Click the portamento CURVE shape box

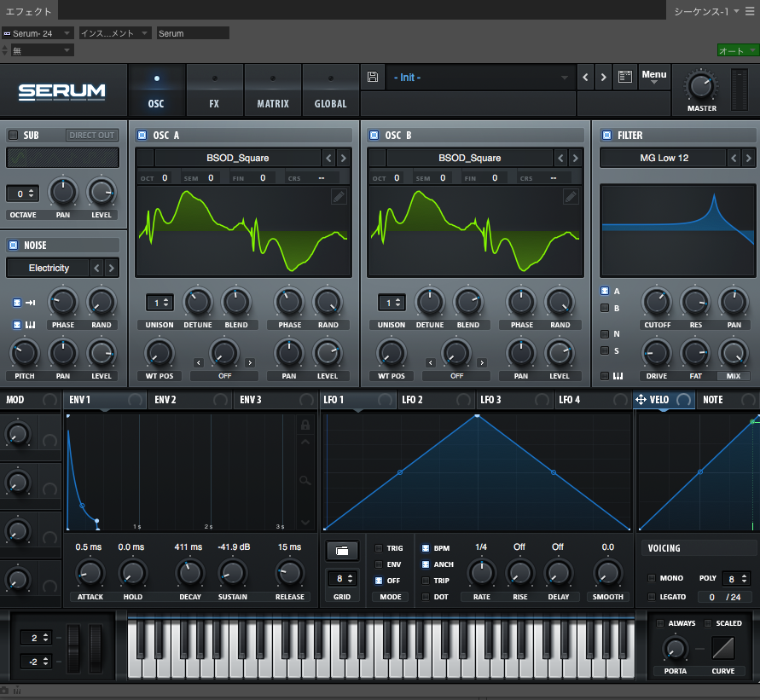coord(722,648)
